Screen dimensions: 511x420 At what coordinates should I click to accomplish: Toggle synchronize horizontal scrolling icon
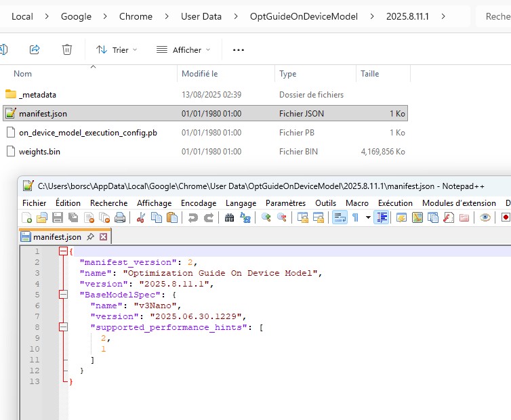[319, 217]
